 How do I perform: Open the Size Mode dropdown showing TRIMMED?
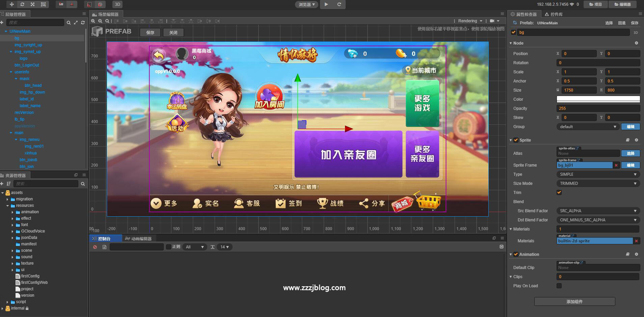click(597, 183)
